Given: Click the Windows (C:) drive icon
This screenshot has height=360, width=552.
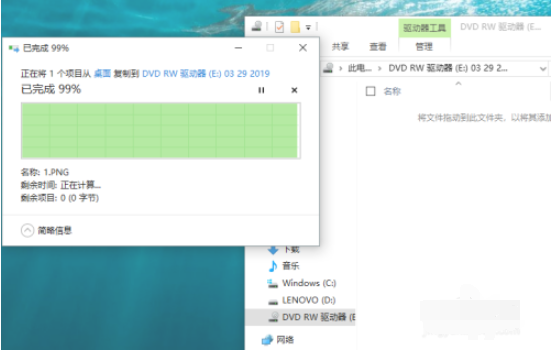Looking at the screenshot, I should (x=272, y=283).
